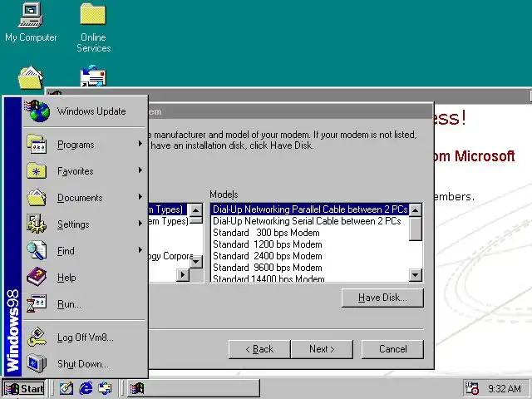Cancel the modem installation dialog

click(392, 349)
